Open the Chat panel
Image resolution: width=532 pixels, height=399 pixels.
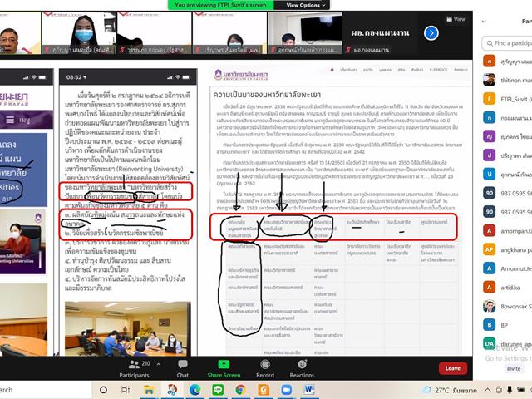(x=183, y=369)
